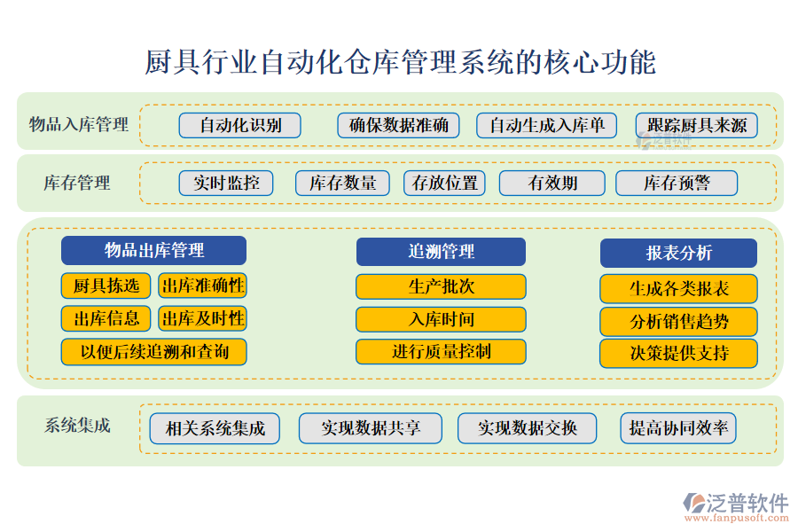The height and width of the screenshot is (532, 798).
Task: Click the 物品入库管理 row label
Action: point(78,125)
